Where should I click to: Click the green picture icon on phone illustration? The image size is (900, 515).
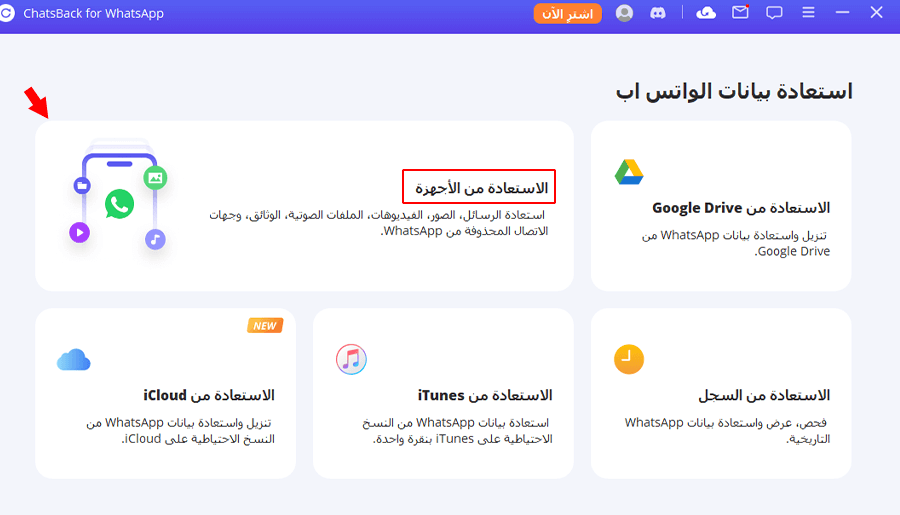[155, 178]
